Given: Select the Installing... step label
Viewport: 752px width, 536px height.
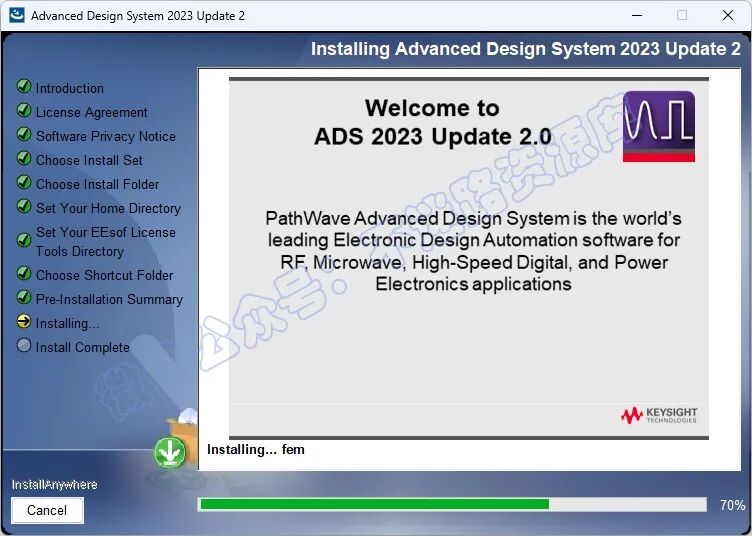Looking at the screenshot, I should [x=68, y=324].
